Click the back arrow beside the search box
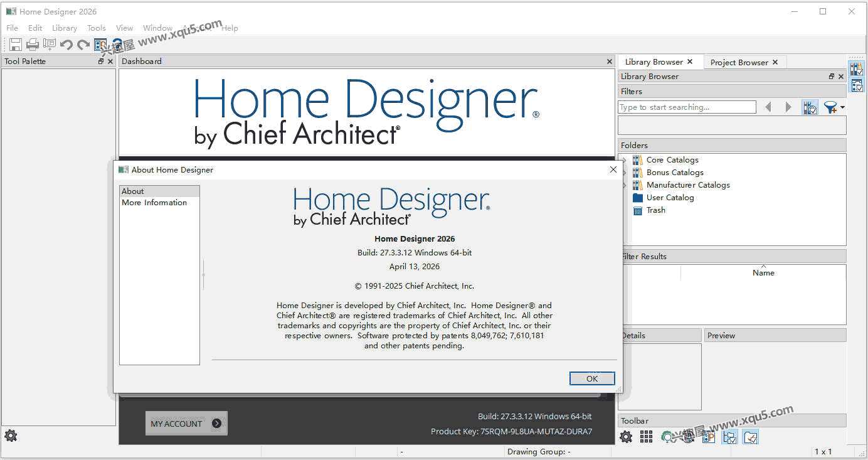868x460 pixels. (x=768, y=107)
